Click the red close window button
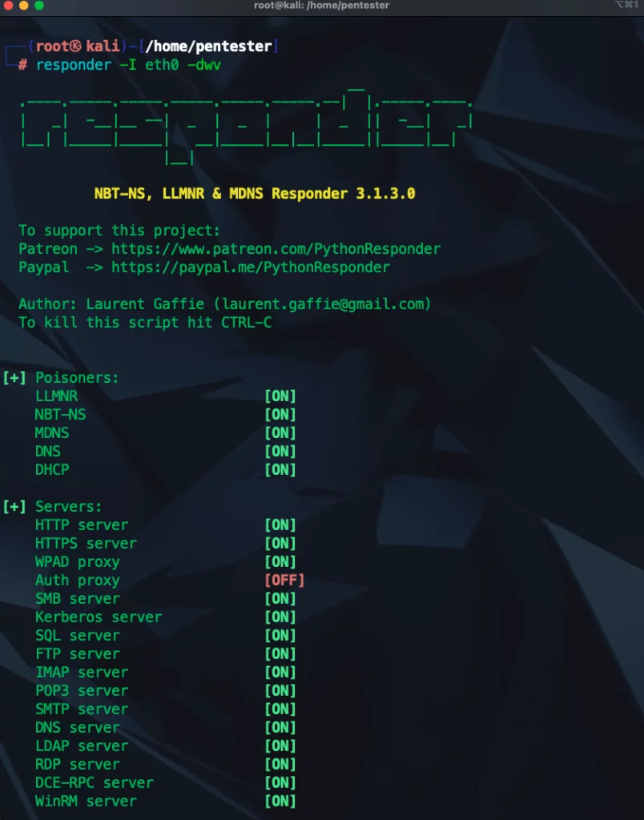The height and width of the screenshot is (820, 644). coord(8,6)
